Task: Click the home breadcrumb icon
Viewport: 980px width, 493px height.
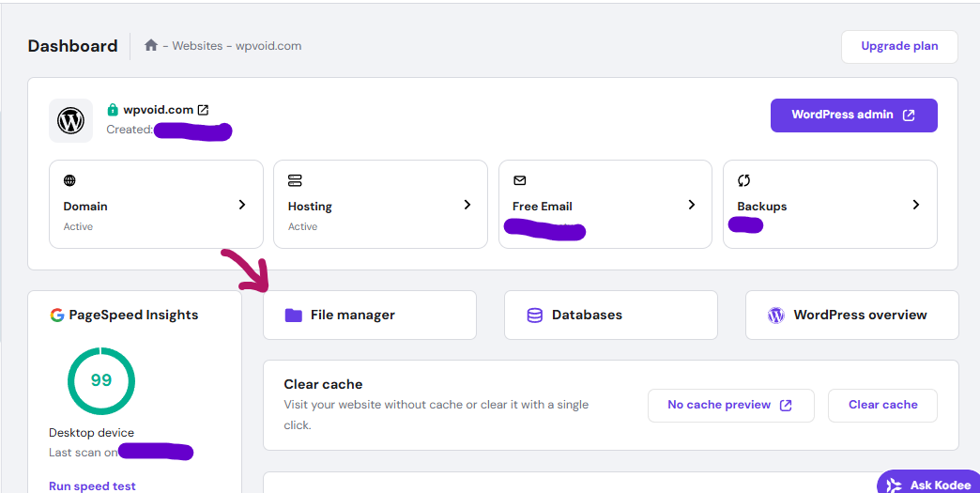Action: coord(150,45)
